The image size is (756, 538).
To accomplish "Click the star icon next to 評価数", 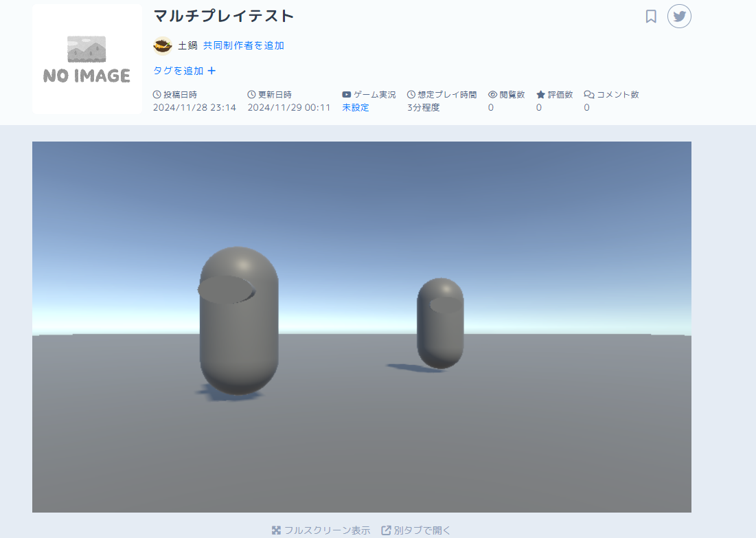I will (539, 95).
